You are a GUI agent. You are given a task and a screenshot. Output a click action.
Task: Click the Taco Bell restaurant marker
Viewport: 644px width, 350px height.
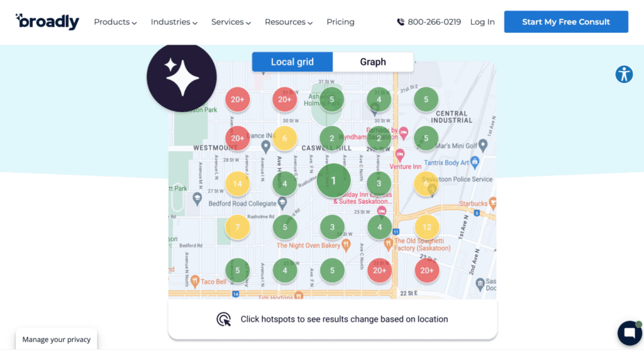[x=195, y=281]
